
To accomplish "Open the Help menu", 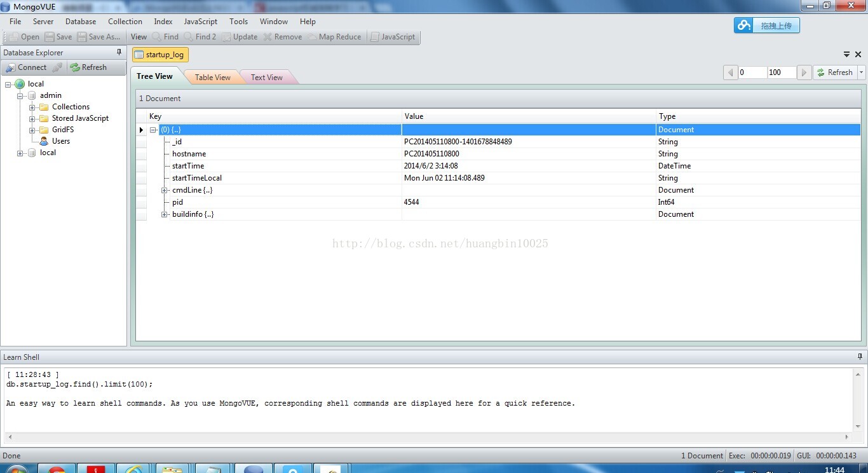I will click(308, 22).
